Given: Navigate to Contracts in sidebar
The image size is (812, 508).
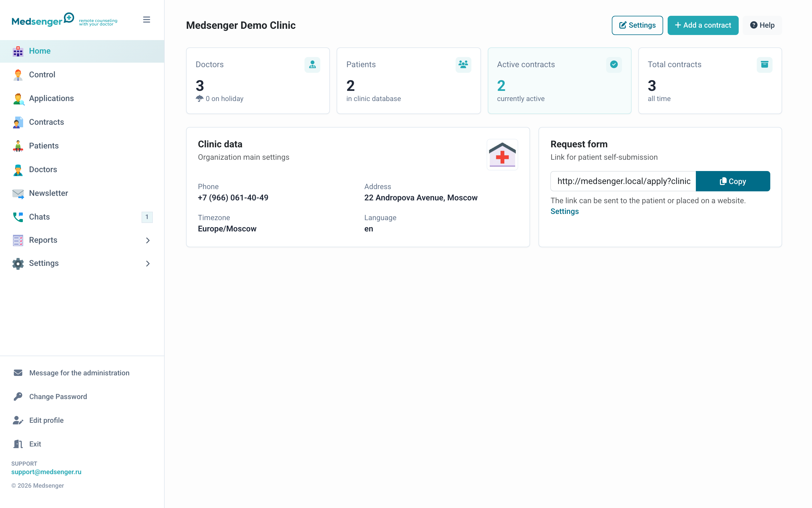Looking at the screenshot, I should pyautogui.click(x=82, y=122).
